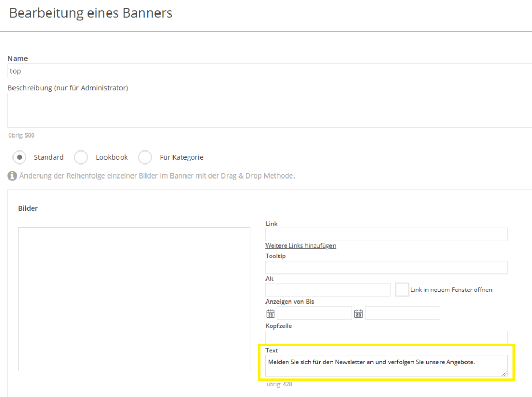Select the Lookbook radio button
Image resolution: width=532 pixels, height=397 pixels.
pos(81,157)
